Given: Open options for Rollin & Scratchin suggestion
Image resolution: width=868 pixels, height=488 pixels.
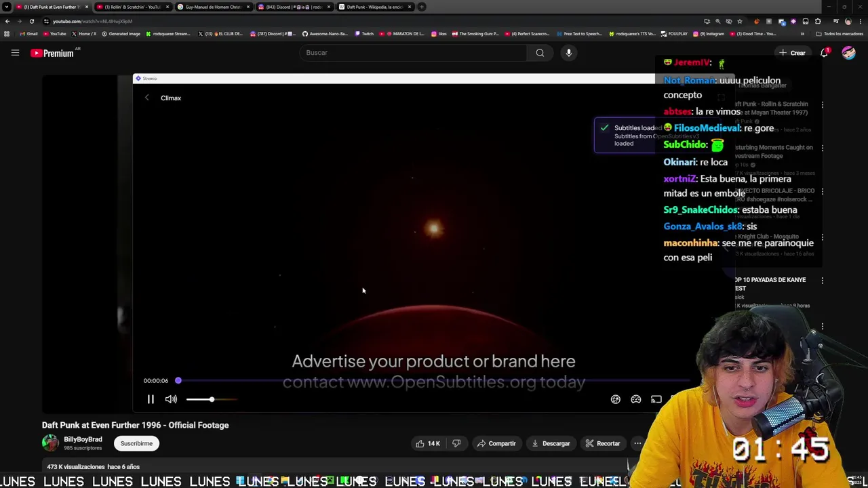Looking at the screenshot, I should tap(823, 105).
